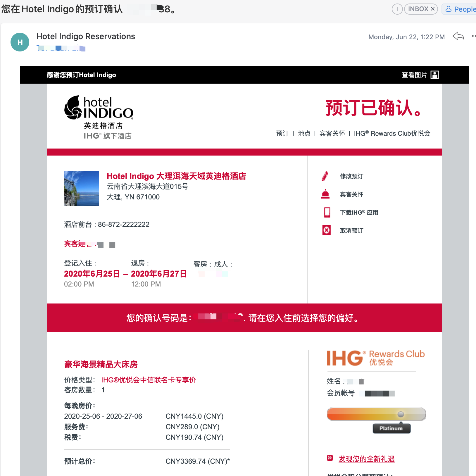
Task: Click 取消预订 link
Action: (x=351, y=231)
